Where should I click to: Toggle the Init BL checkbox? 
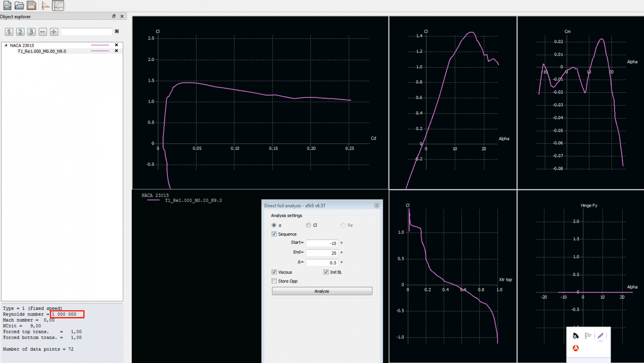click(326, 272)
